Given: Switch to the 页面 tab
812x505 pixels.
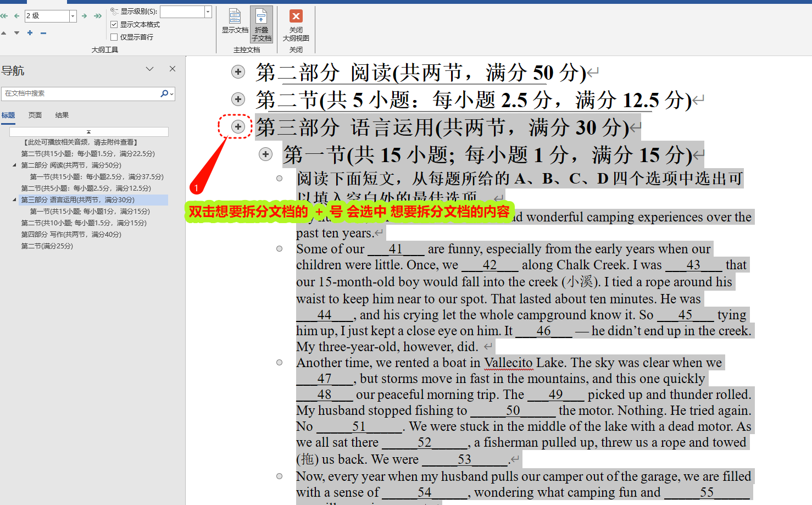Looking at the screenshot, I should [35, 115].
